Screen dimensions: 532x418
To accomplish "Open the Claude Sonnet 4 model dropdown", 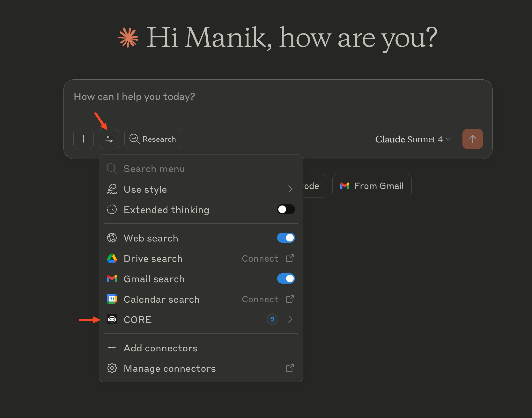I will click(413, 139).
